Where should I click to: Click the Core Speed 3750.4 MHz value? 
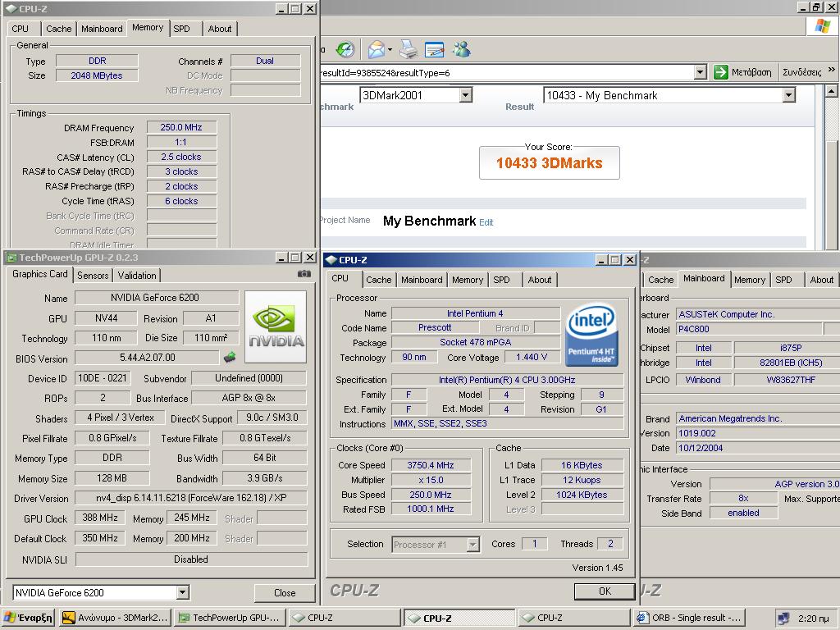click(x=431, y=465)
